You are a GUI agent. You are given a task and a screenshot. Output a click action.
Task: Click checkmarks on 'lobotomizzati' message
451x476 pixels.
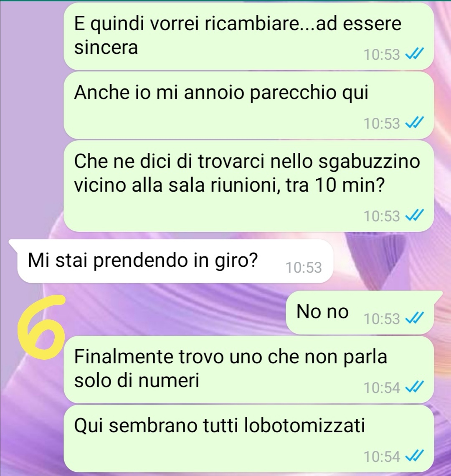(414, 456)
